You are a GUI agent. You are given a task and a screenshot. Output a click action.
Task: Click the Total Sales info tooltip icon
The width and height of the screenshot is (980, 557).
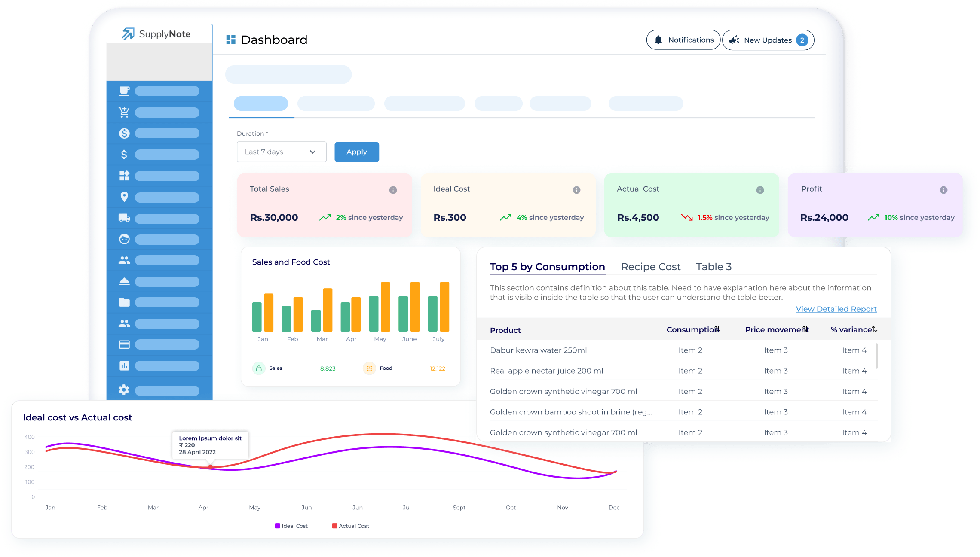[x=394, y=189]
